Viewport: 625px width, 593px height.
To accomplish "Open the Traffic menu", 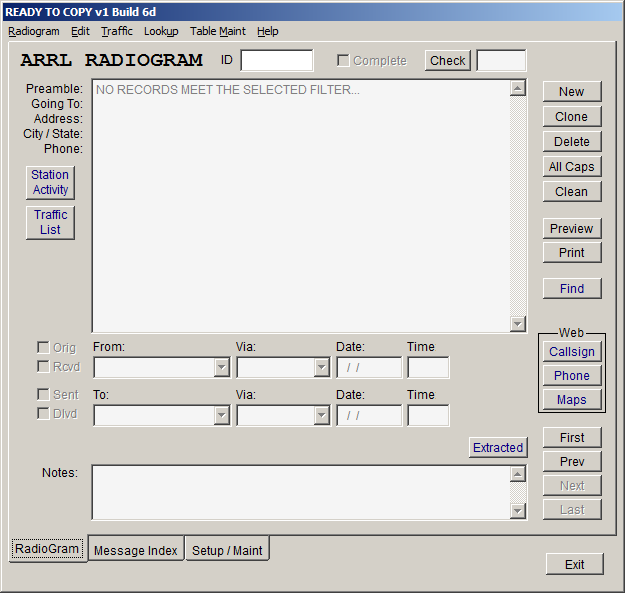I will [117, 31].
